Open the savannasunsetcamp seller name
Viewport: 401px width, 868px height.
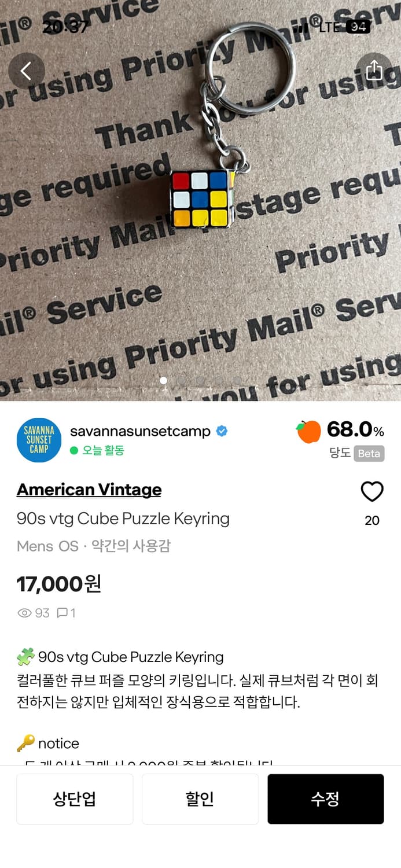140,431
